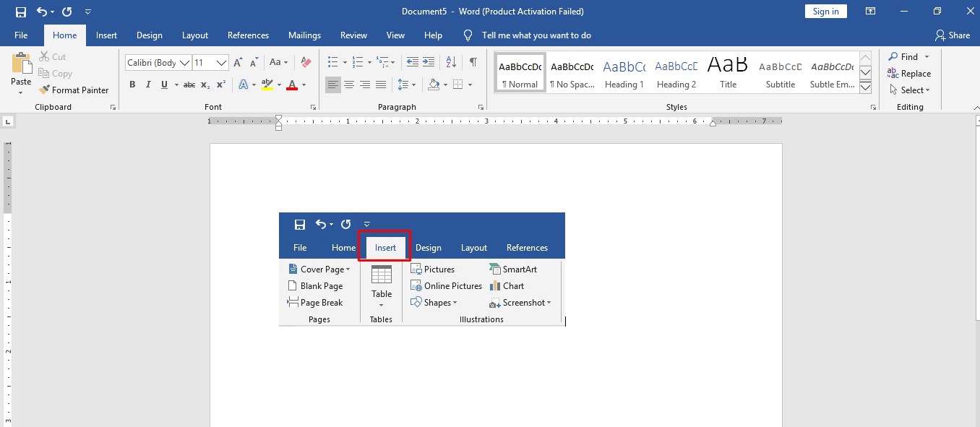Click the Sign in button

(x=825, y=12)
